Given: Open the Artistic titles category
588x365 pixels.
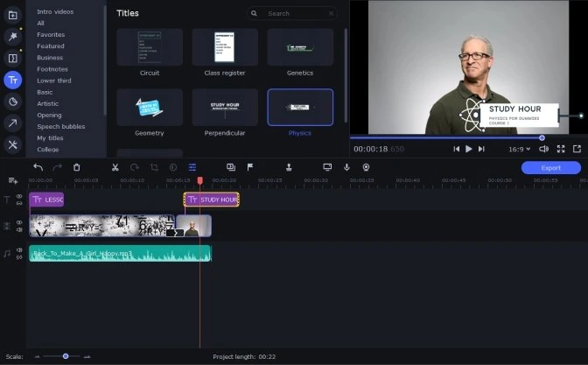Looking at the screenshot, I should pos(47,103).
